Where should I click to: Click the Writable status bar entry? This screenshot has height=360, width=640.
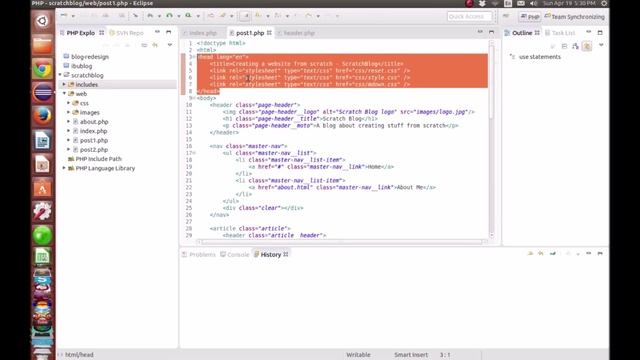click(x=358, y=355)
